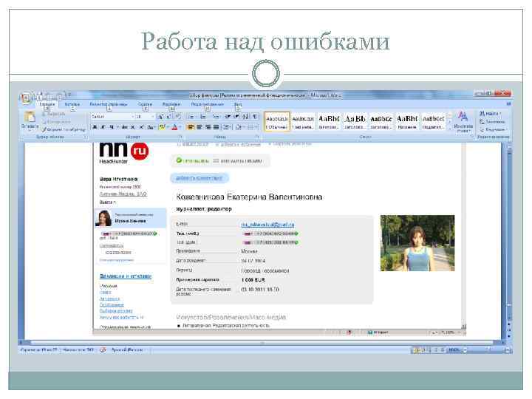The image size is (532, 399).
Task: Justify the text
Action: click(216, 127)
